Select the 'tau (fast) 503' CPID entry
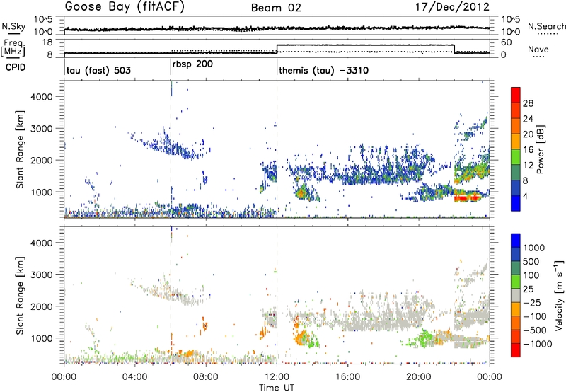 point(98,70)
